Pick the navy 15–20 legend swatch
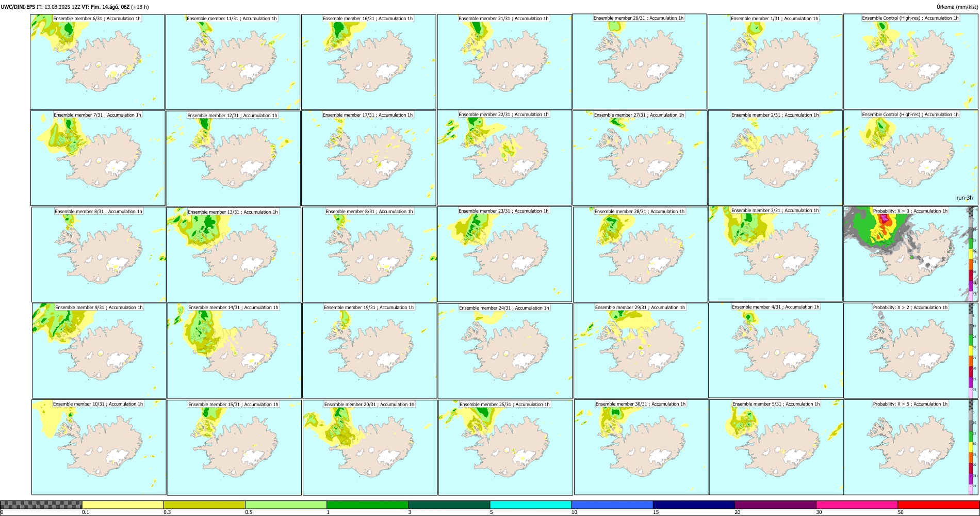This screenshot has height=516, width=980. pos(694,505)
